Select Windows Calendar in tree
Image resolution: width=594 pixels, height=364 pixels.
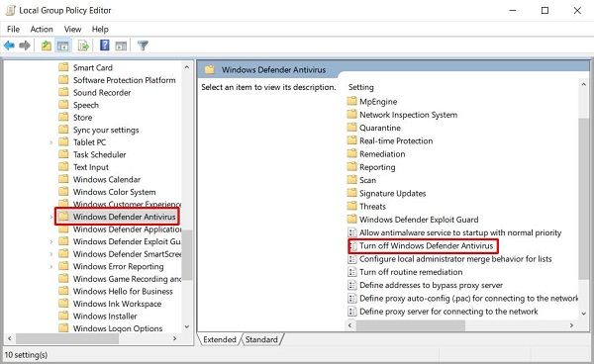click(x=107, y=179)
